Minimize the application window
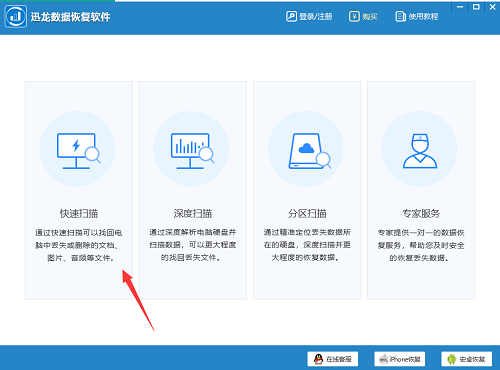Screen dimensions: 500x370 (460, 7)
